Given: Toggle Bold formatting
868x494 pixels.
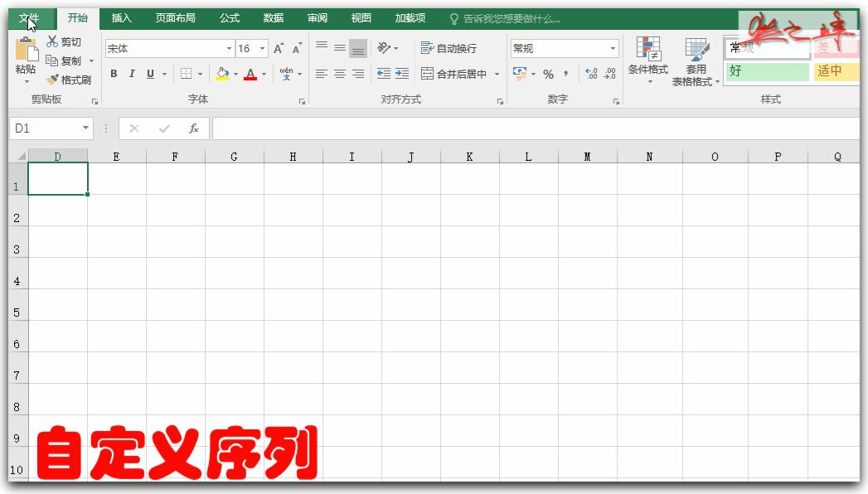Looking at the screenshot, I should click(114, 74).
